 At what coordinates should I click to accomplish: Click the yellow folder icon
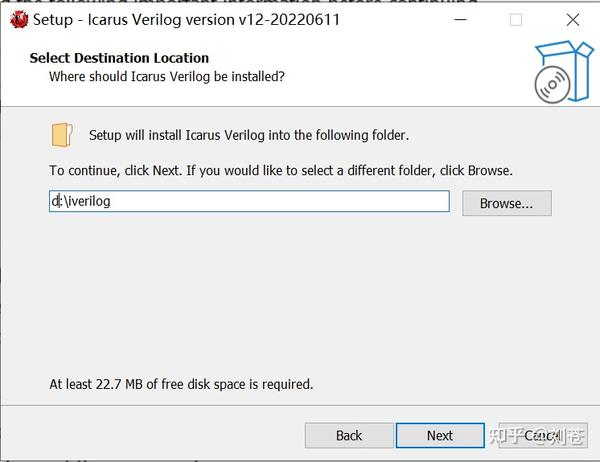tap(62, 135)
